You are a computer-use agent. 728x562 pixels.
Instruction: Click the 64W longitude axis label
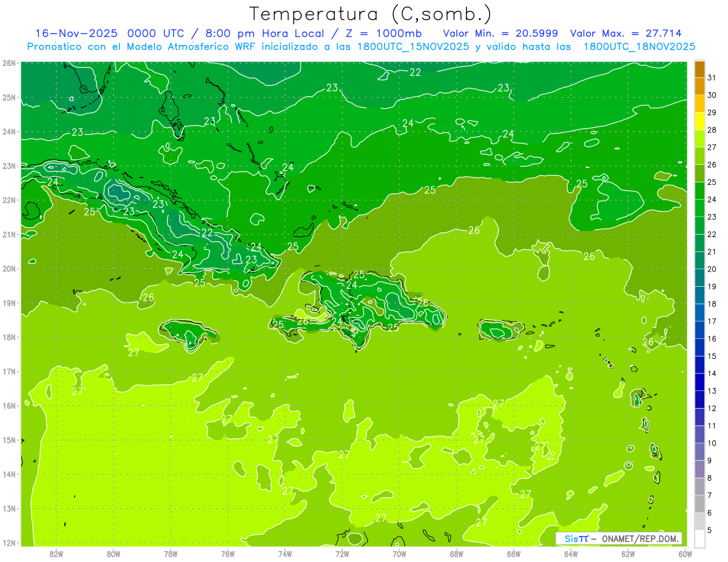coord(571,553)
